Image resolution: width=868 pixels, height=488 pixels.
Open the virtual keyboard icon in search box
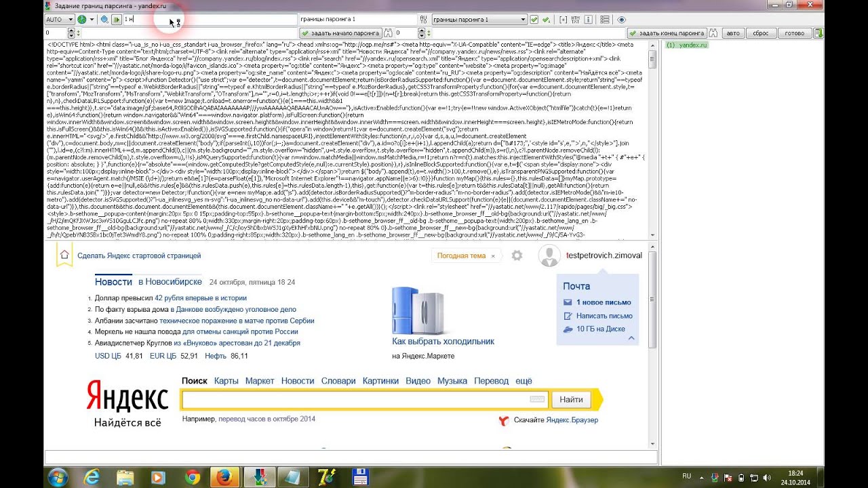(538, 400)
